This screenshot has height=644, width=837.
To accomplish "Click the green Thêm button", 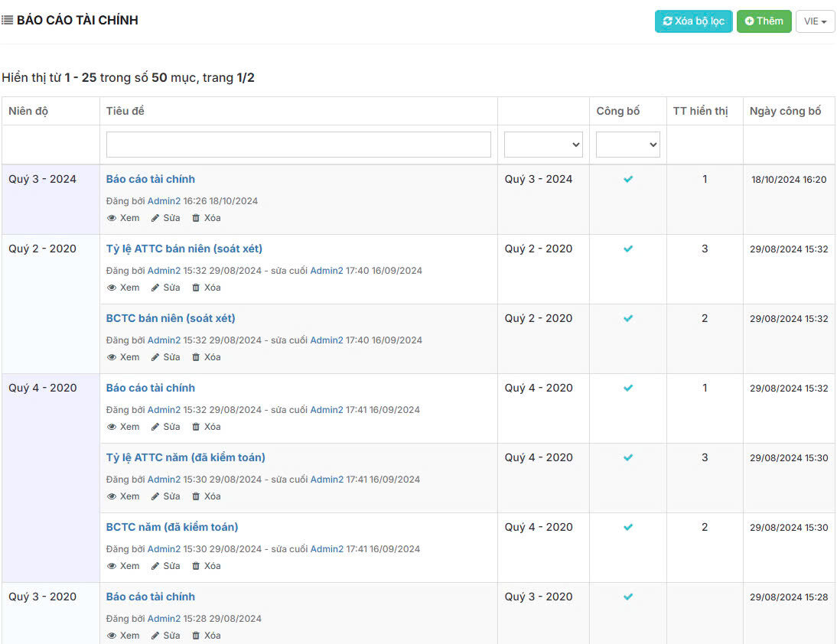I will click(x=764, y=21).
